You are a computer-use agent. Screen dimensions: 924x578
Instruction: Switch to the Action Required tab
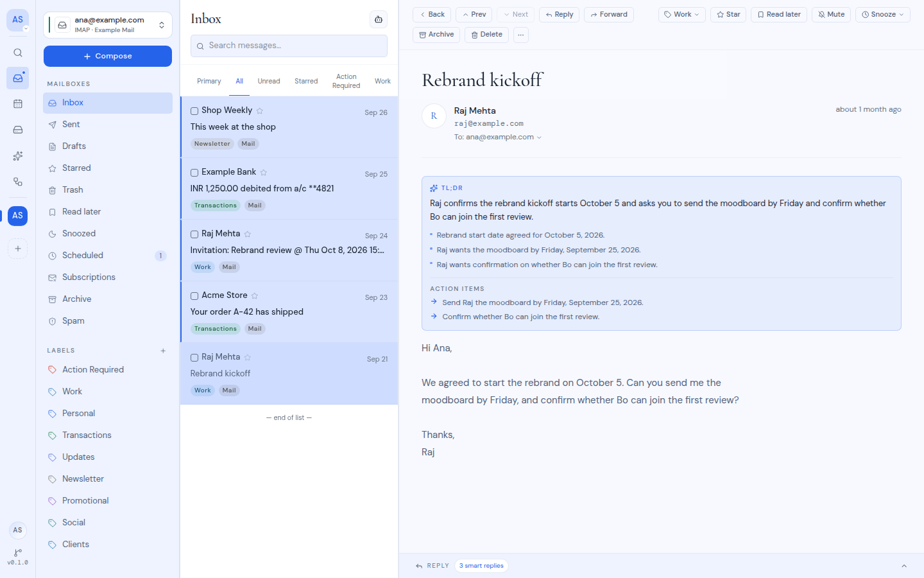pyautogui.click(x=346, y=82)
